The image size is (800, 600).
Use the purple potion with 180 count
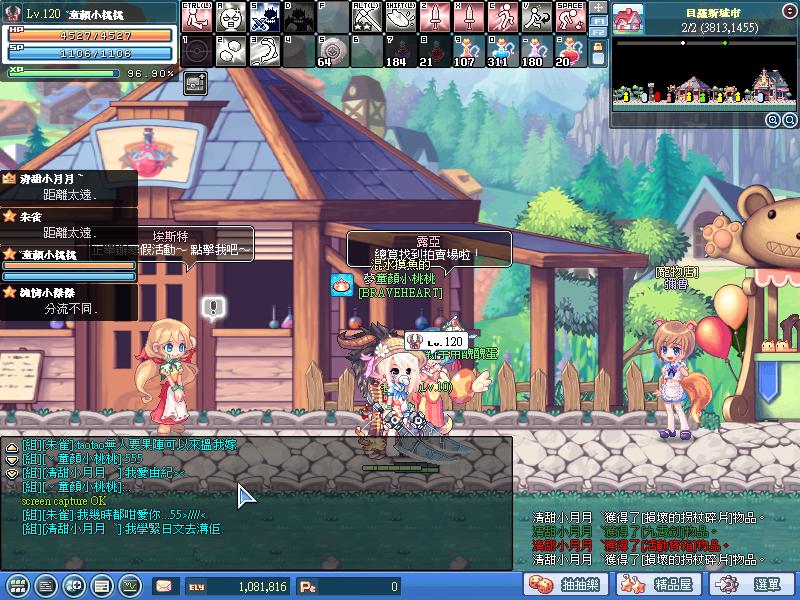pyautogui.click(x=537, y=51)
